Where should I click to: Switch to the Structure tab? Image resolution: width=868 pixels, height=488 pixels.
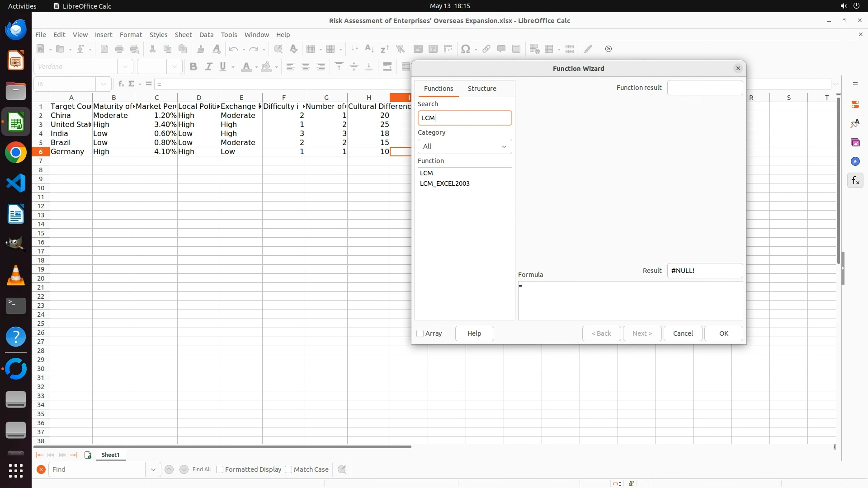click(482, 89)
